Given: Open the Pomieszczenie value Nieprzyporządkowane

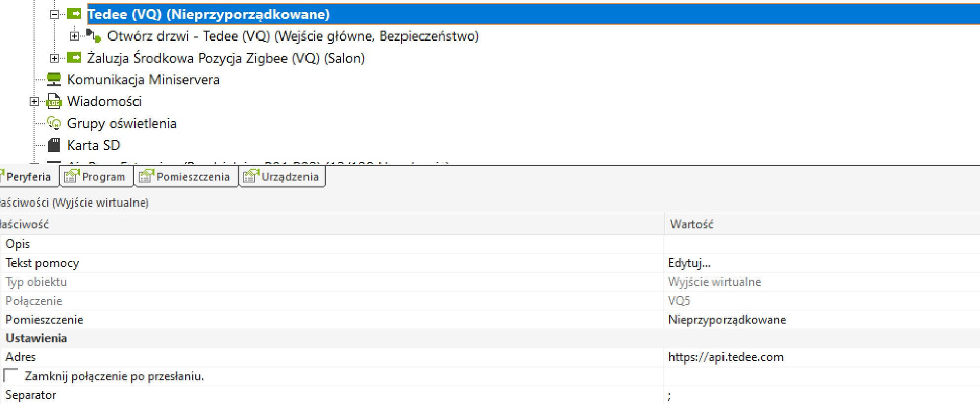Looking at the screenshot, I should 727,320.
